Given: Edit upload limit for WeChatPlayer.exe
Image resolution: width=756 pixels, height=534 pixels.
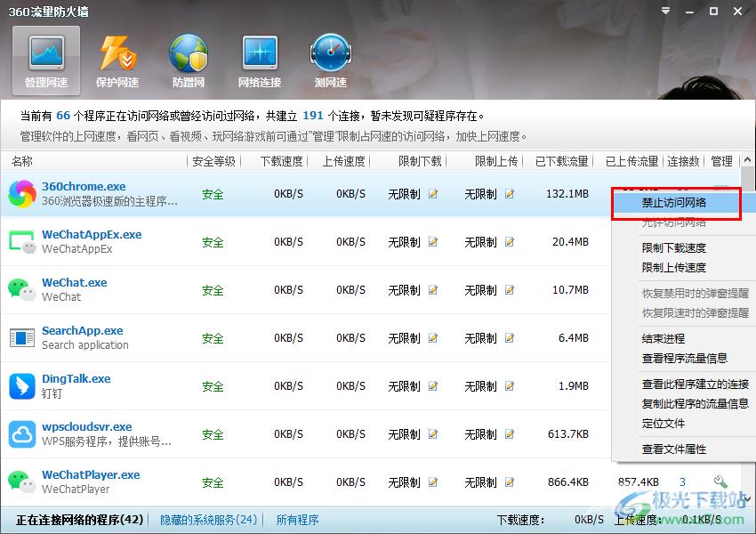Looking at the screenshot, I should (x=509, y=481).
